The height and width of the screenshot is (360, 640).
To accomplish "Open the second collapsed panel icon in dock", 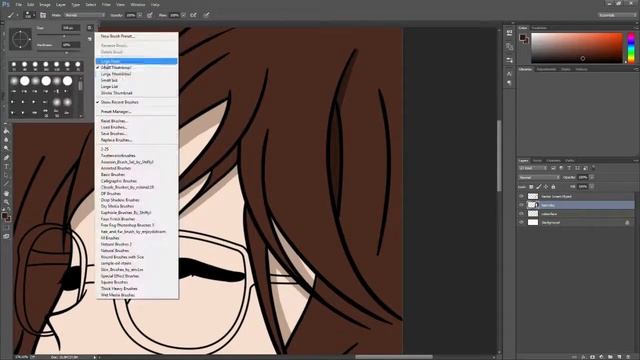I will pos(509,47).
